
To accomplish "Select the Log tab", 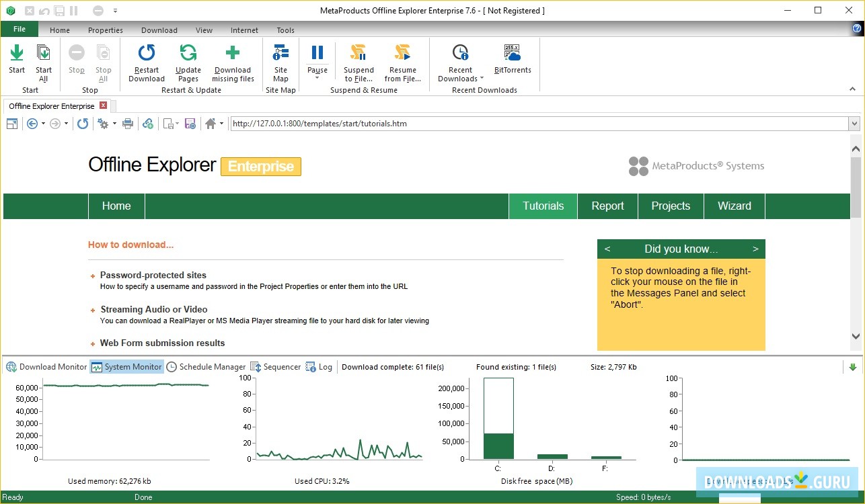I will pos(319,367).
